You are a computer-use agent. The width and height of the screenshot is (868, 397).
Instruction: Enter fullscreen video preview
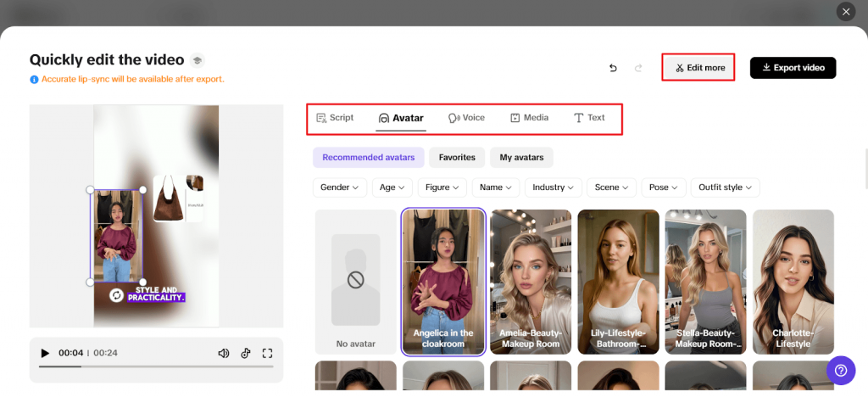[267, 354]
